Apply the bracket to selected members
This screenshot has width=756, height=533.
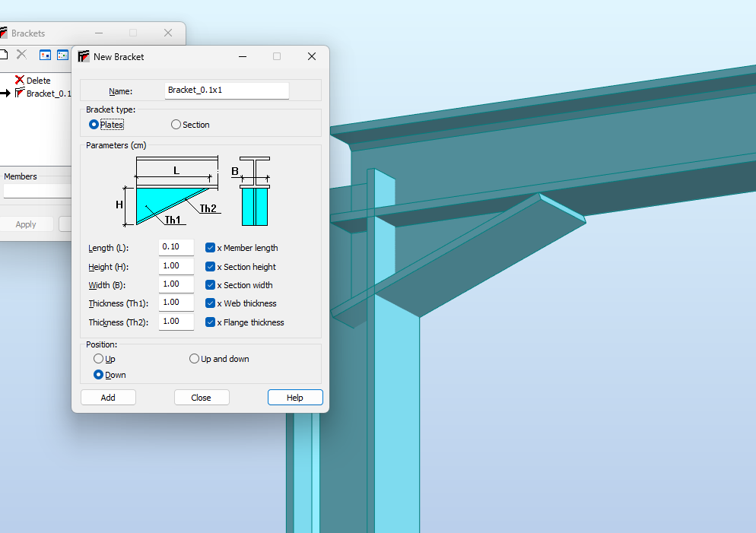point(26,224)
